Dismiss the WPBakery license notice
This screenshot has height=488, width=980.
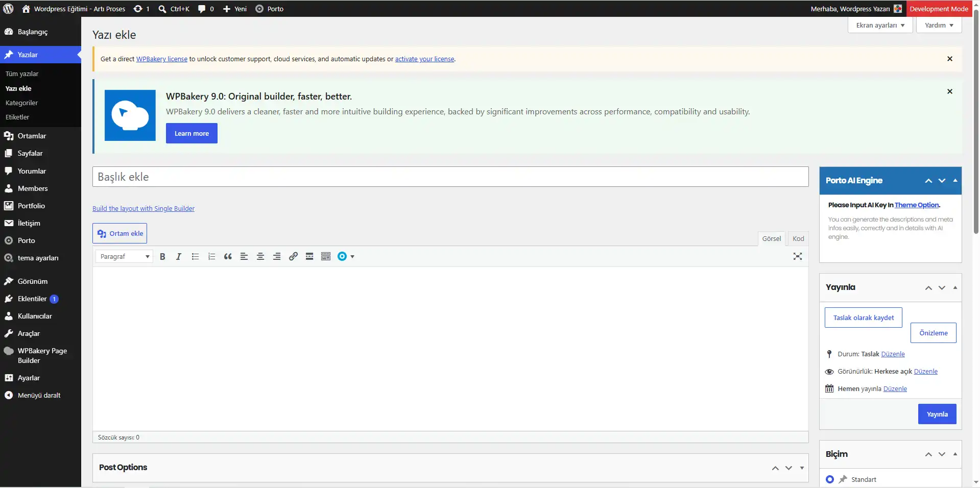[x=950, y=59]
